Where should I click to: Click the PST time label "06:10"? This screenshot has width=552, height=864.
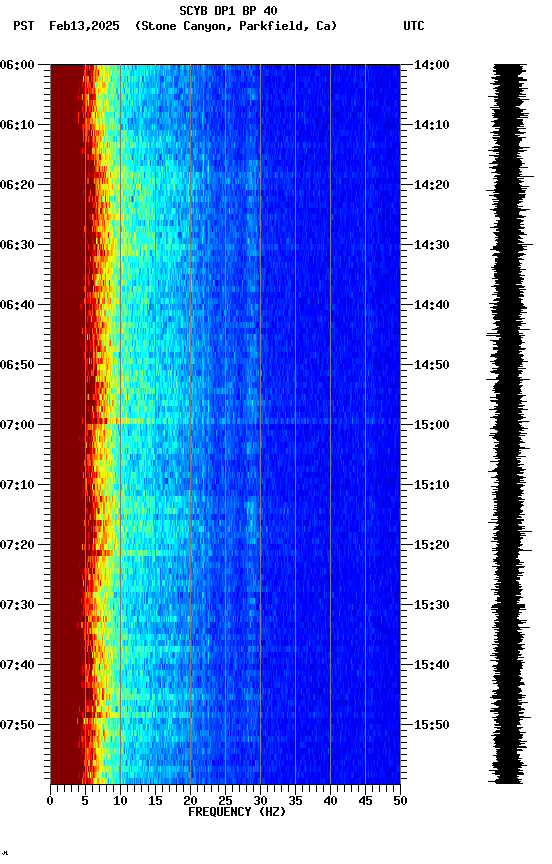click(17, 125)
